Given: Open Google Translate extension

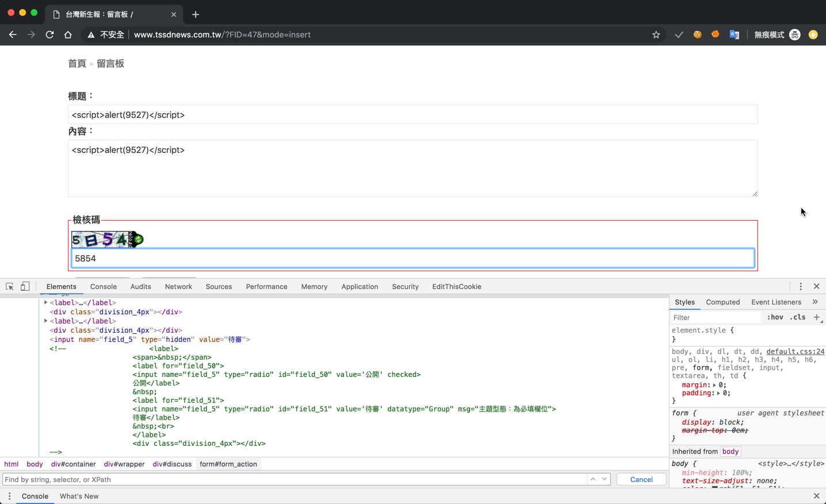Looking at the screenshot, I should [734, 34].
